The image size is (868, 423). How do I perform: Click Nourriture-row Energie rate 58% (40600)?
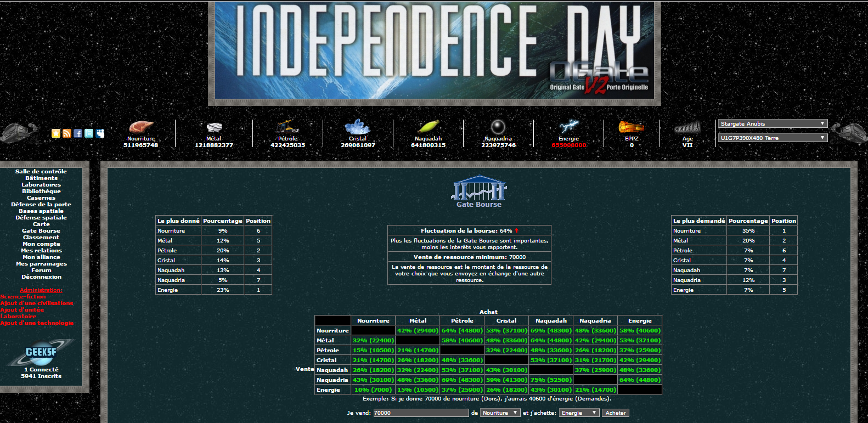click(640, 330)
